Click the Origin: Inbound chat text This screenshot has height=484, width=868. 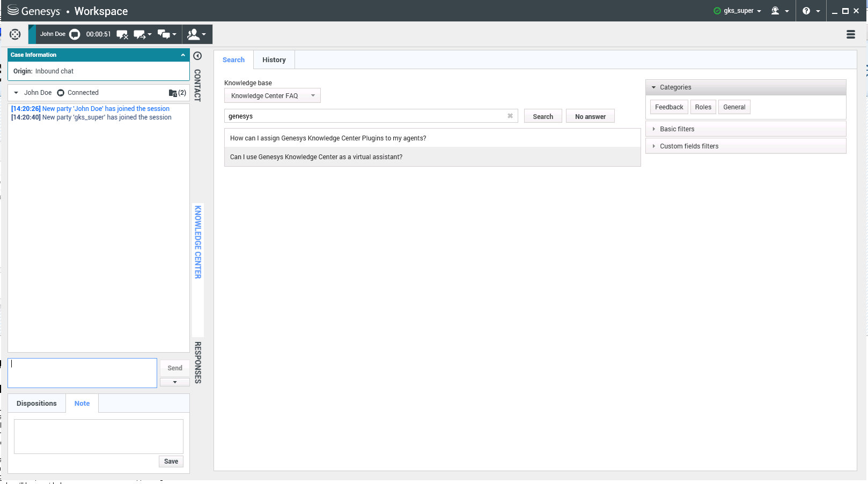[43, 71]
